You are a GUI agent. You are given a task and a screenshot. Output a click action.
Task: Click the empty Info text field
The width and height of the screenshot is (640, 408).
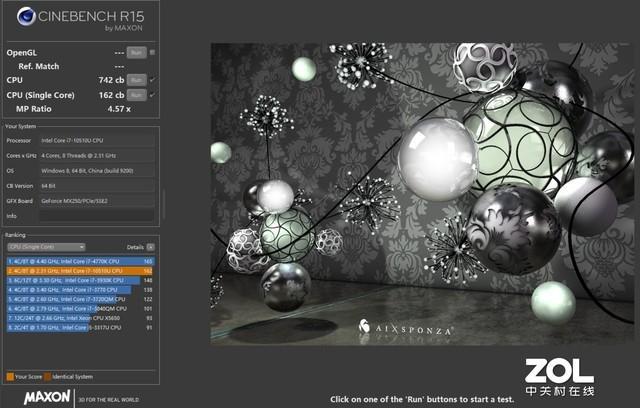(x=97, y=216)
